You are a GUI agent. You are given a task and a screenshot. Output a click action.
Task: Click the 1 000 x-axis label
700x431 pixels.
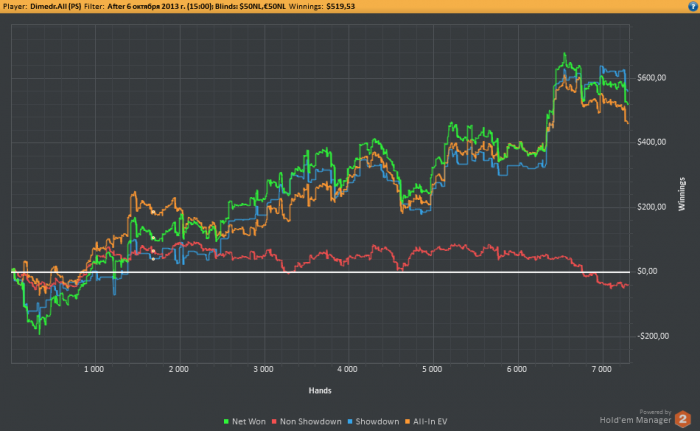coord(94,369)
